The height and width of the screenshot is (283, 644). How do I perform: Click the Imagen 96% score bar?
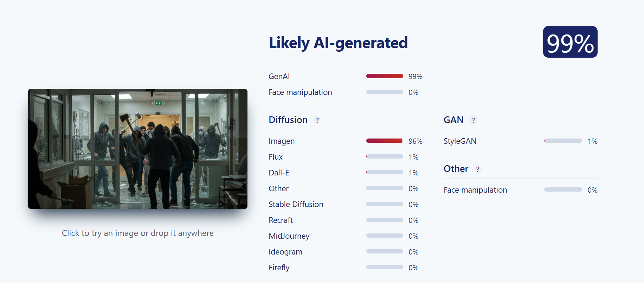coord(385,141)
